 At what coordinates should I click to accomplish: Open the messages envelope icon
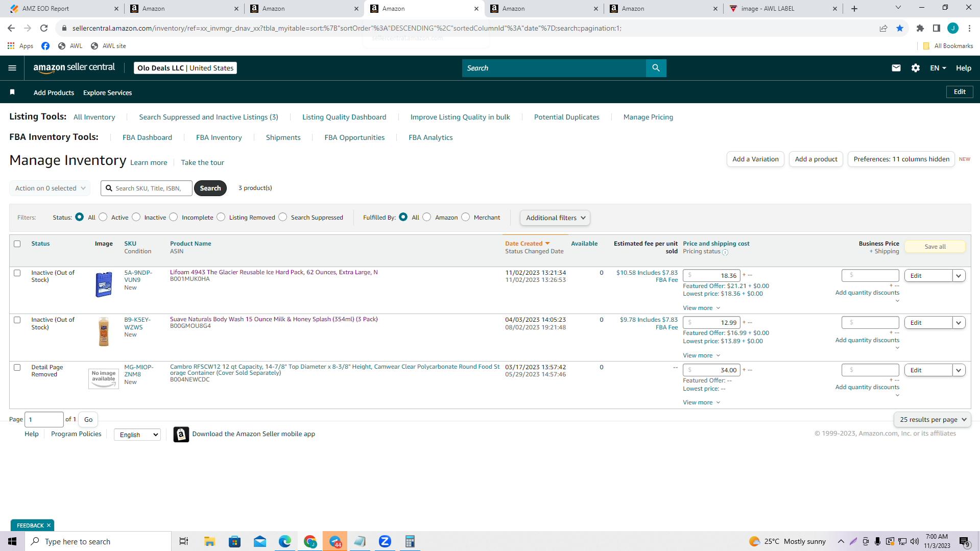pyautogui.click(x=896, y=68)
